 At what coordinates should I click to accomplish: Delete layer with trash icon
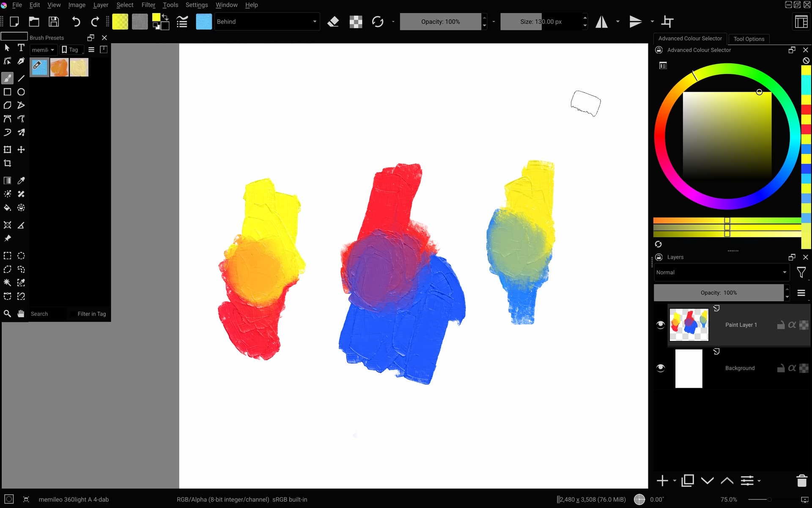point(801,481)
